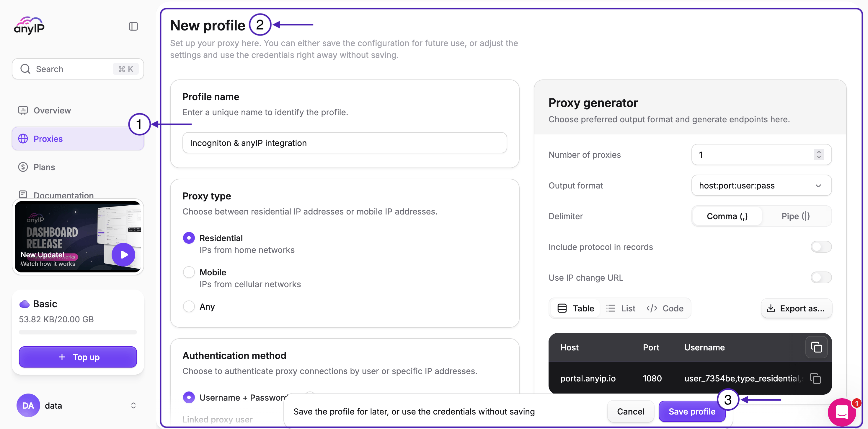Open the Output format dropdown
The height and width of the screenshot is (429, 868).
coord(761,186)
